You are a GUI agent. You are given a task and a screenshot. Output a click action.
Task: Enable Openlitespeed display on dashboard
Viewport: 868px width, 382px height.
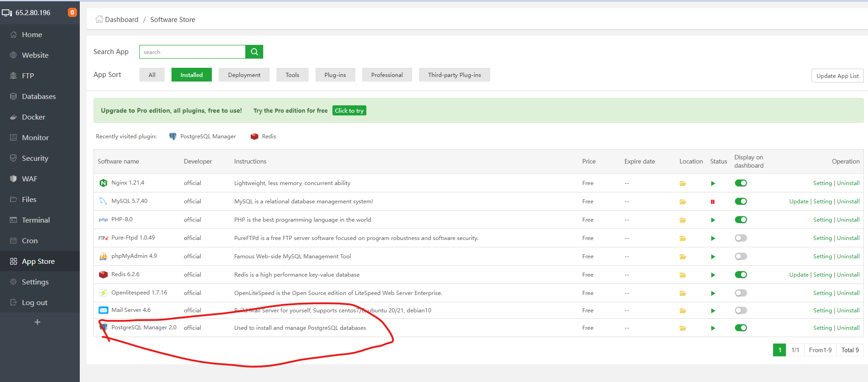pyautogui.click(x=741, y=293)
